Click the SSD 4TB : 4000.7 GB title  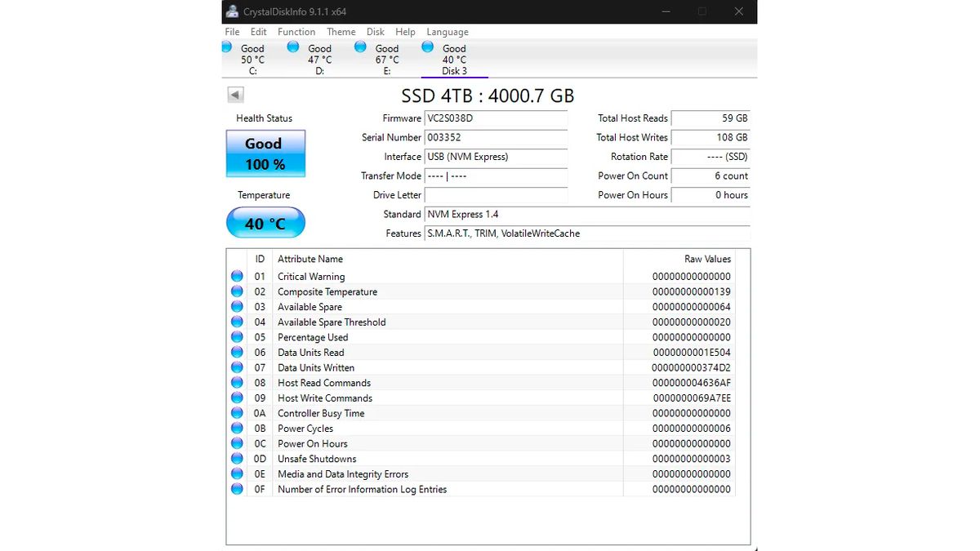[x=488, y=96]
